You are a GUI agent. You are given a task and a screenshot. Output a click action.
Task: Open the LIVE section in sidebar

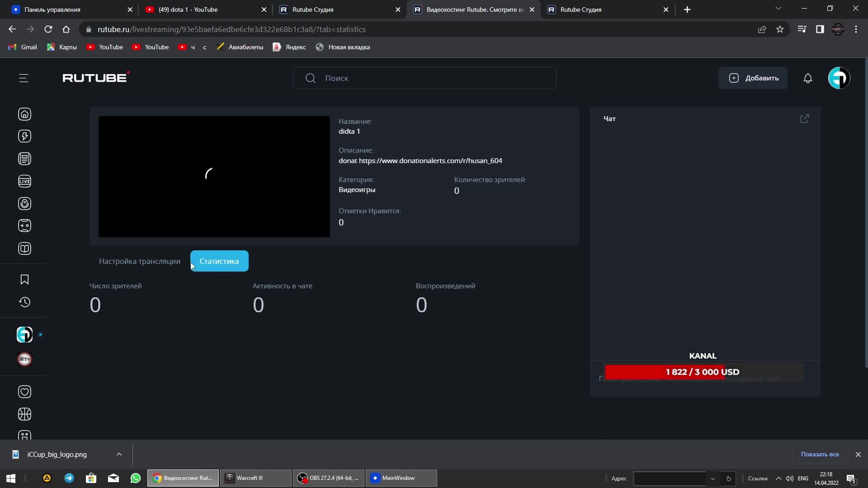tap(24, 182)
